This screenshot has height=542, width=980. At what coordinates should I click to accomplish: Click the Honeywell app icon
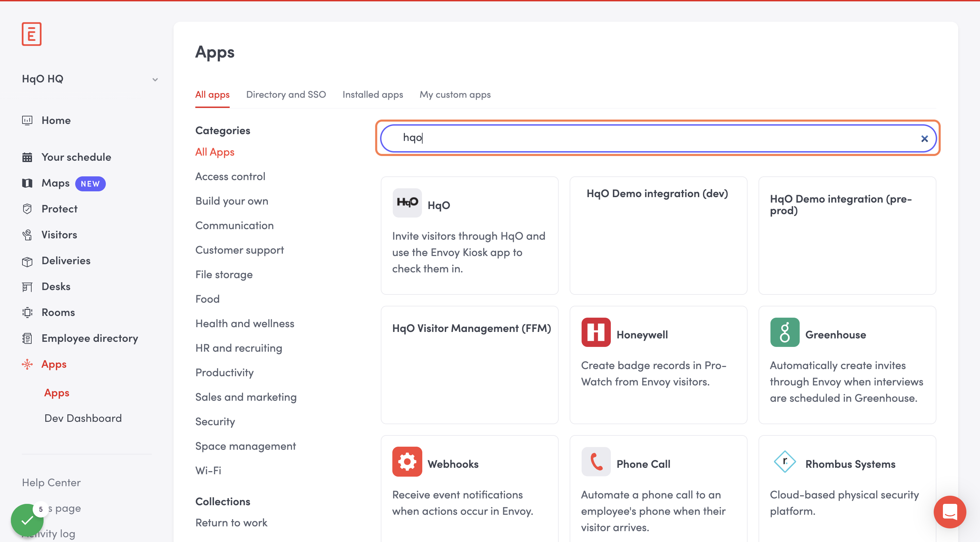[595, 332]
